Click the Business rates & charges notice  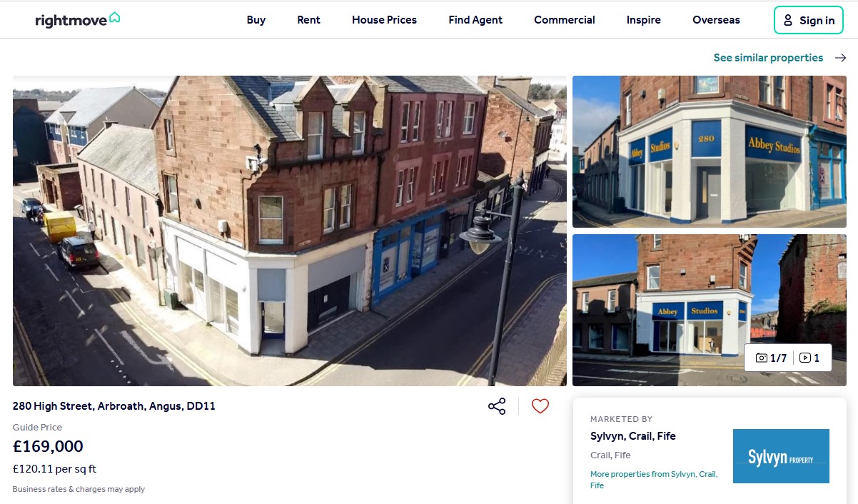click(x=79, y=489)
